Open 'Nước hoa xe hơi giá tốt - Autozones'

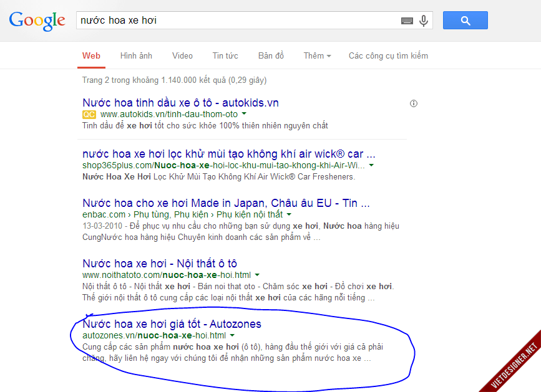[x=172, y=324]
